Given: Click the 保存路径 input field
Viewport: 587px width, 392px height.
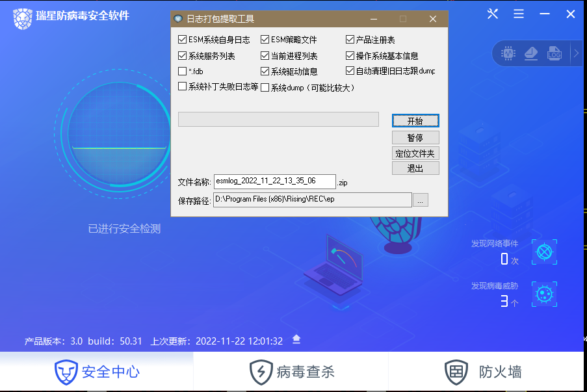Looking at the screenshot, I should pos(313,200).
